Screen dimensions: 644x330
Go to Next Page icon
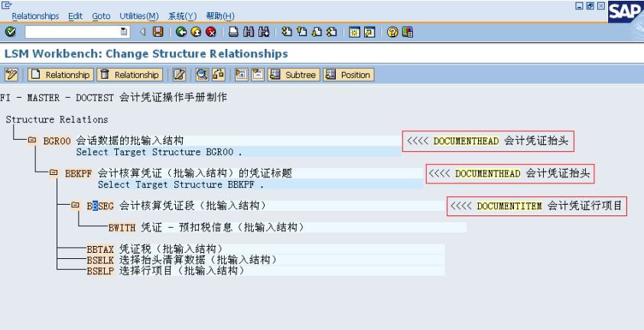(x=317, y=32)
